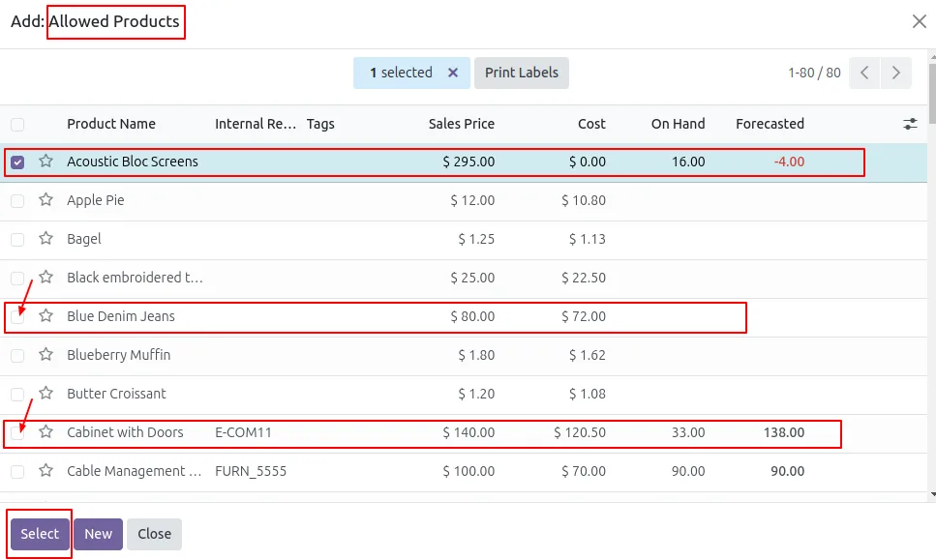Favorite Butter Croissant star icon

[x=45, y=394]
